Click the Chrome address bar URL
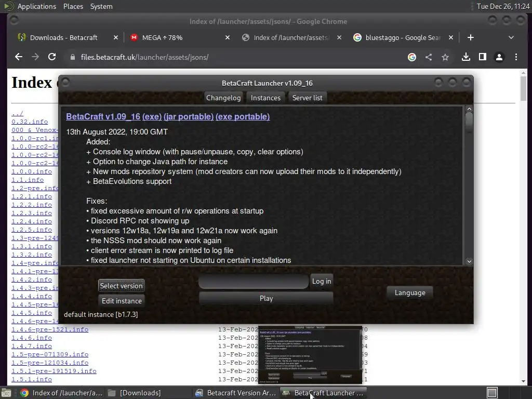 coord(144,57)
